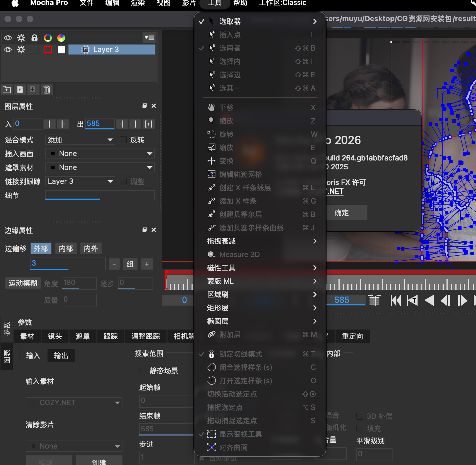Check the 静态场景 checkbox
Image resolution: width=476 pixels, height=465 pixels.
(143, 370)
